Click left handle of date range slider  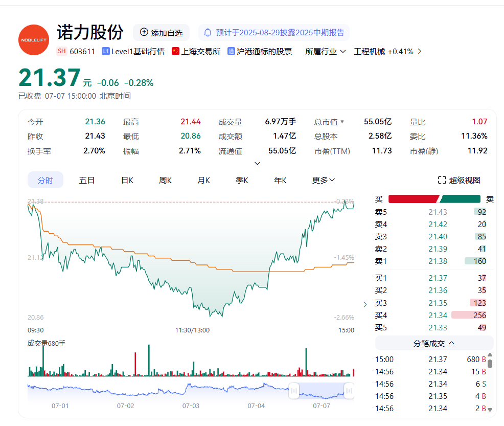coord(294,391)
